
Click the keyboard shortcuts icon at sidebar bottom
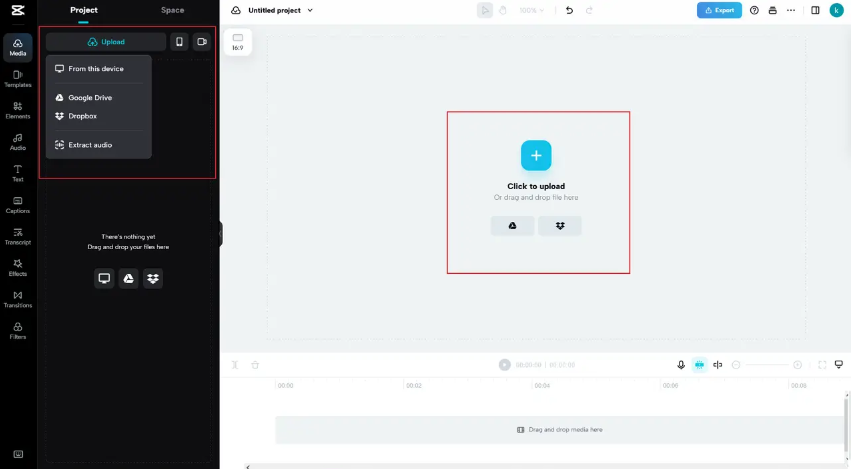(x=18, y=454)
